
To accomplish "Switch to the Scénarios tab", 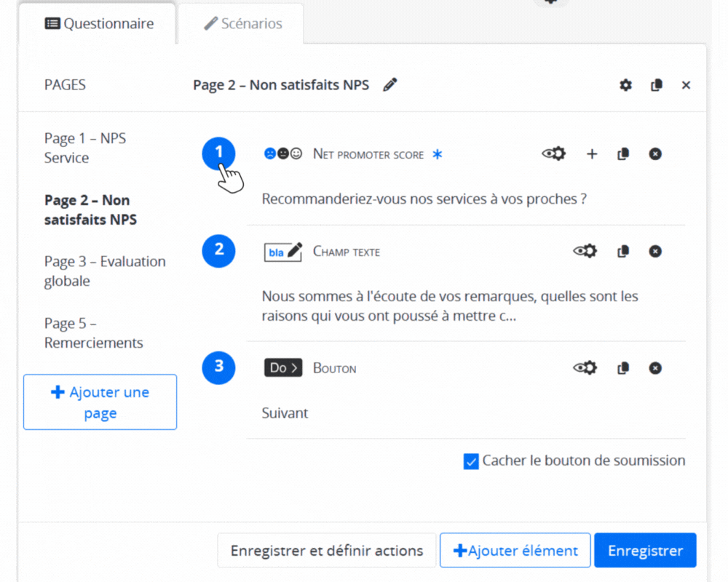I will [242, 23].
